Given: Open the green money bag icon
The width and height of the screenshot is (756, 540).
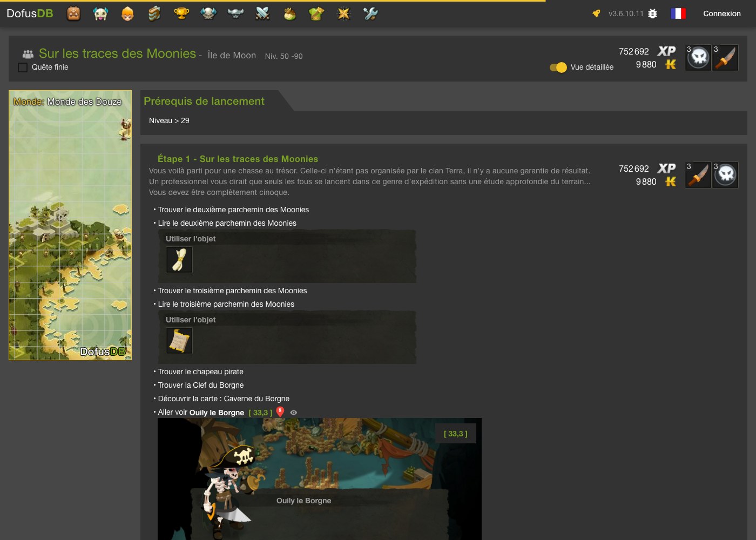Looking at the screenshot, I should [289, 13].
